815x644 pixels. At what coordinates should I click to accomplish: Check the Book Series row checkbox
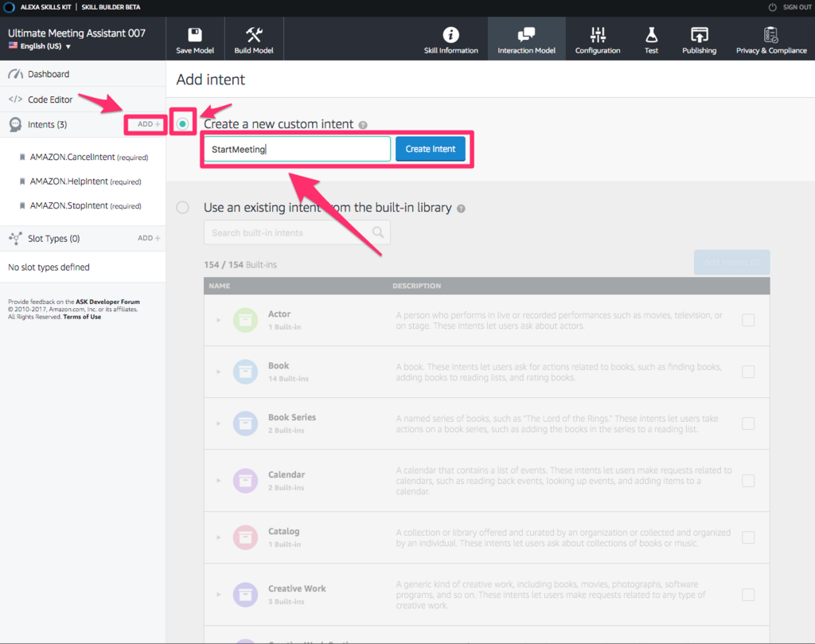tap(748, 423)
